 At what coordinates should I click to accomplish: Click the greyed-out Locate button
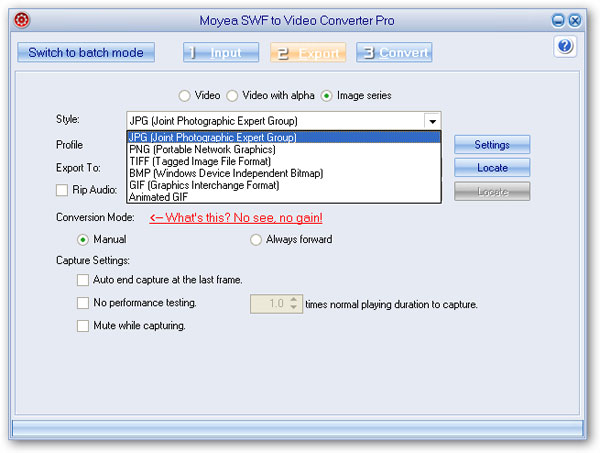[492, 191]
